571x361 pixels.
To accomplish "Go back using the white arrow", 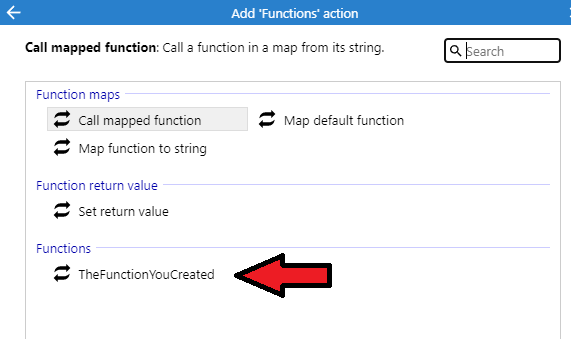I will click(13, 13).
